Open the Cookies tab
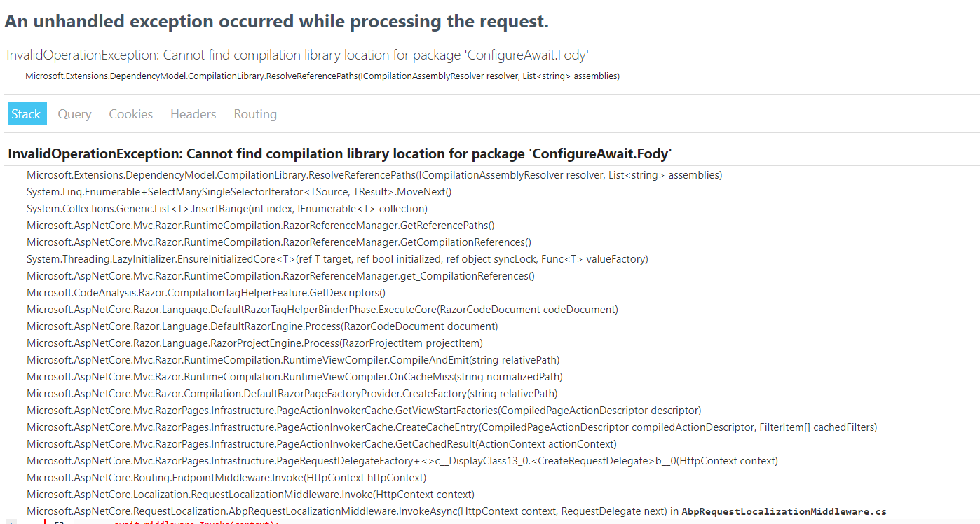The height and width of the screenshot is (524, 980). 130,113
